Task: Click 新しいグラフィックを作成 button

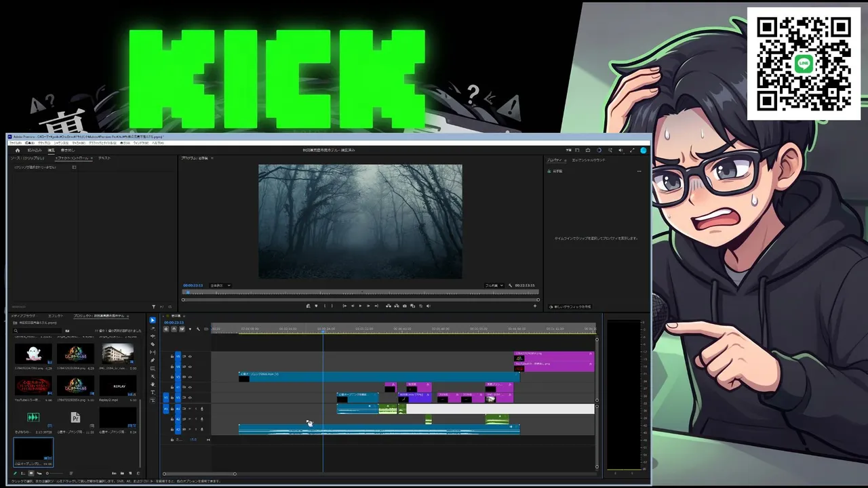Action: click(x=570, y=306)
